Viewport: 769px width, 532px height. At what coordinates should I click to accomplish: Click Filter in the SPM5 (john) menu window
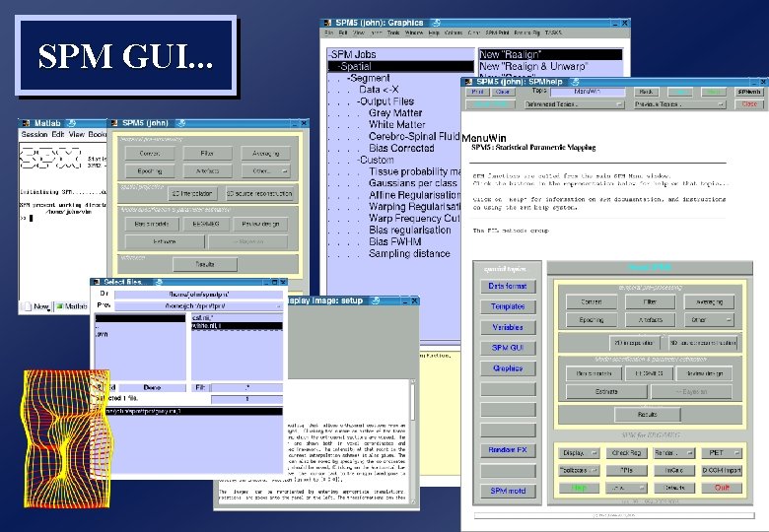pos(207,154)
